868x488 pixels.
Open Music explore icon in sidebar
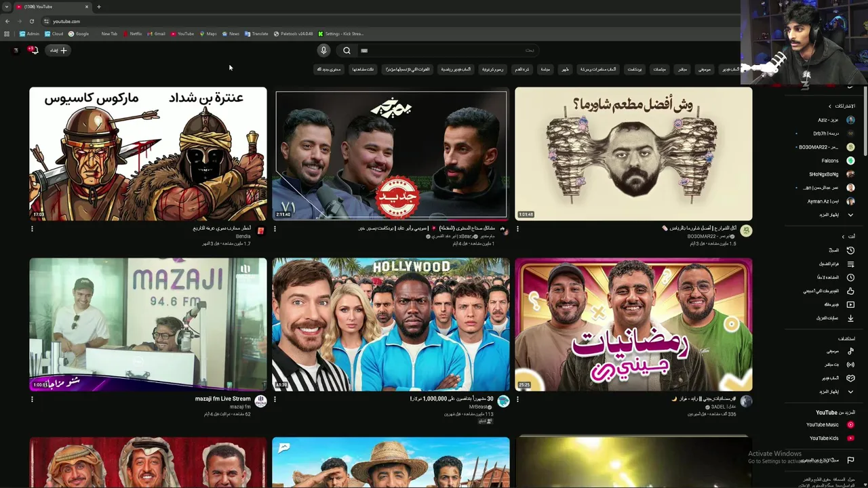tap(850, 351)
